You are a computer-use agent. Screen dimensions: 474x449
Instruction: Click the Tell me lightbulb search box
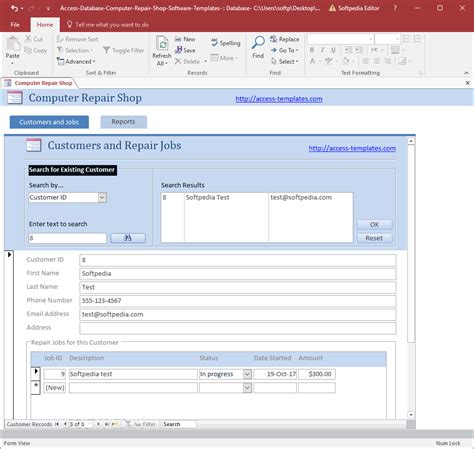pos(107,25)
